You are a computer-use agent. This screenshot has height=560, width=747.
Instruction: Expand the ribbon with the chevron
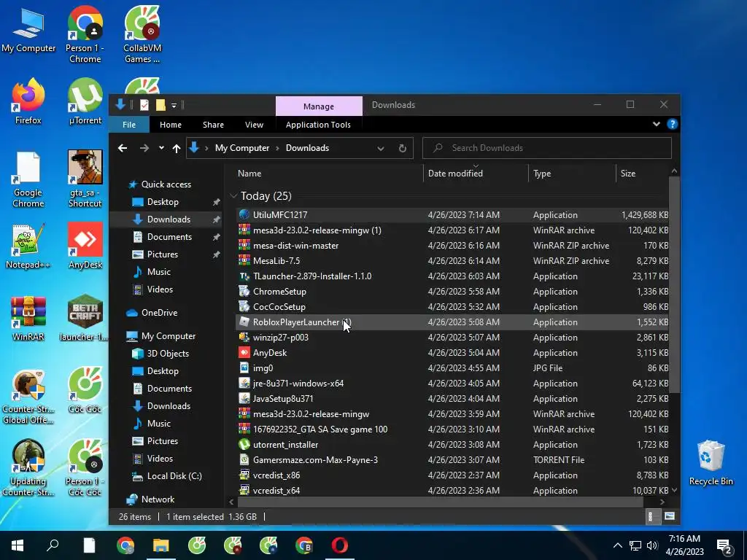(x=656, y=124)
